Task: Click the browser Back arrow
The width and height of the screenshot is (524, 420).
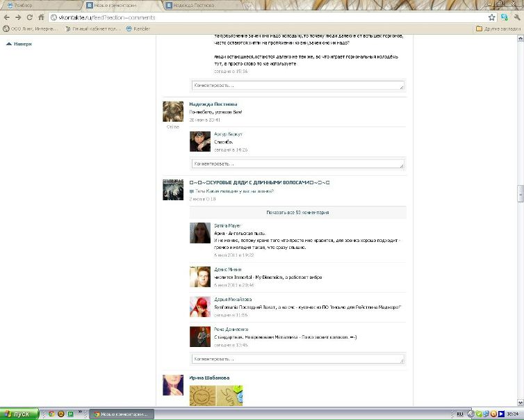Action: 7,17
